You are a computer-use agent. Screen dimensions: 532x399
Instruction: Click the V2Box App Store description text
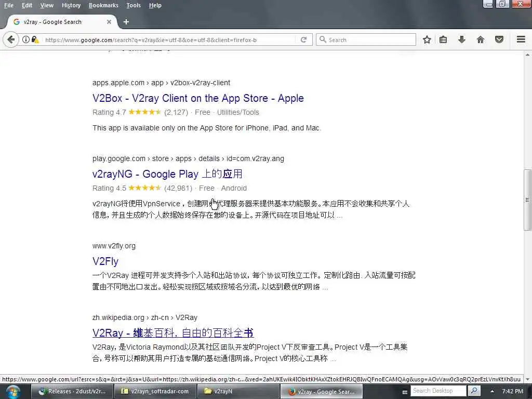coord(207,128)
